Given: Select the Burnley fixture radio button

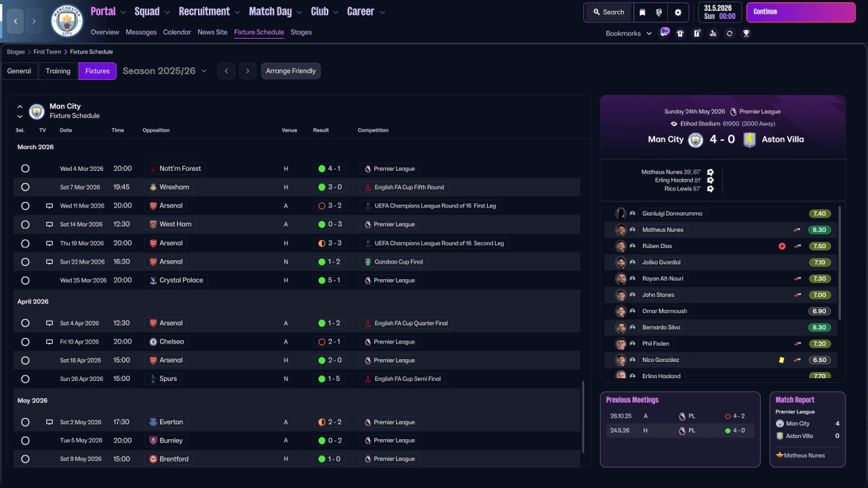Looking at the screenshot, I should 25,441.
